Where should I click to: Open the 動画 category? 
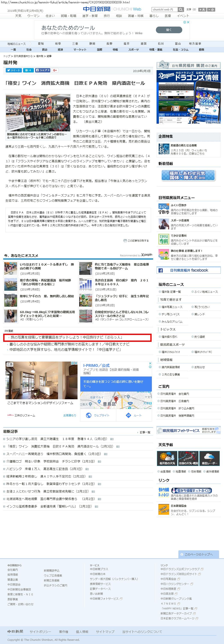pyautogui.click(x=202, y=50)
